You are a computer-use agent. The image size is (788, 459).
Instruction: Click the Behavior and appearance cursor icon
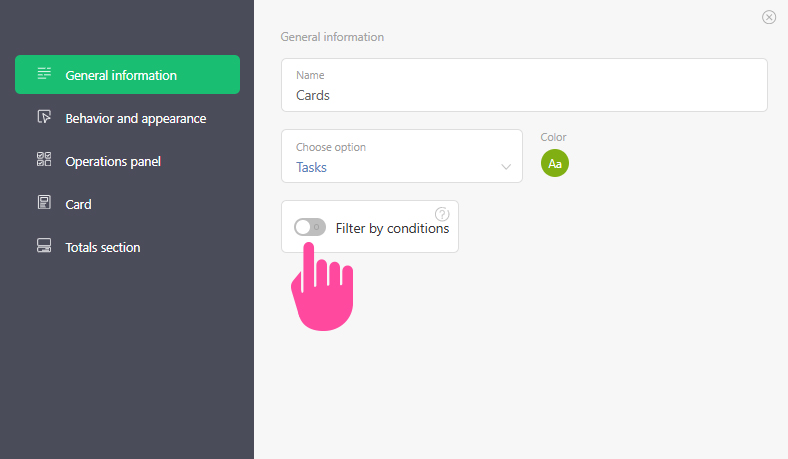tap(44, 118)
